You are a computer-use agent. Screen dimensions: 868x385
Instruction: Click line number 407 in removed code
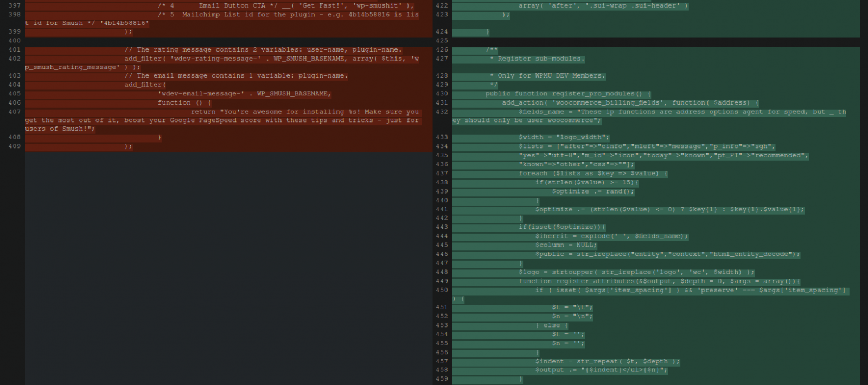point(14,112)
